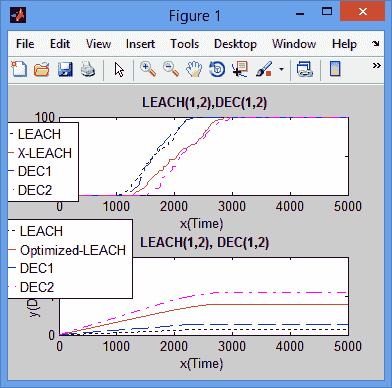
Task: Open the Insert menu
Action: coord(140,44)
